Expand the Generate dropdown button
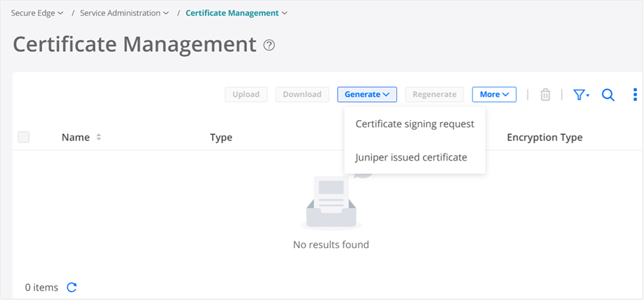The width and height of the screenshot is (644, 301). click(366, 94)
